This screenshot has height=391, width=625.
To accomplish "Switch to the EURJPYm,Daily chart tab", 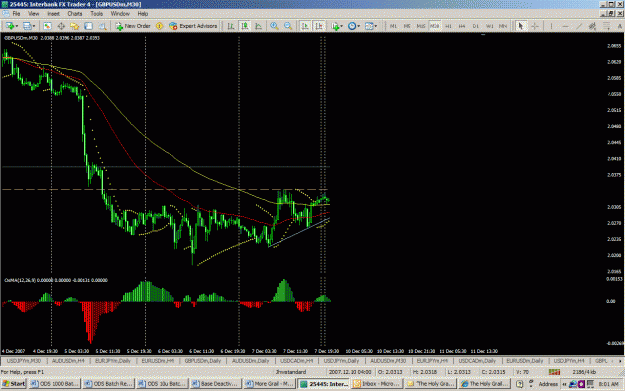I will pyautogui.click(x=113, y=361).
